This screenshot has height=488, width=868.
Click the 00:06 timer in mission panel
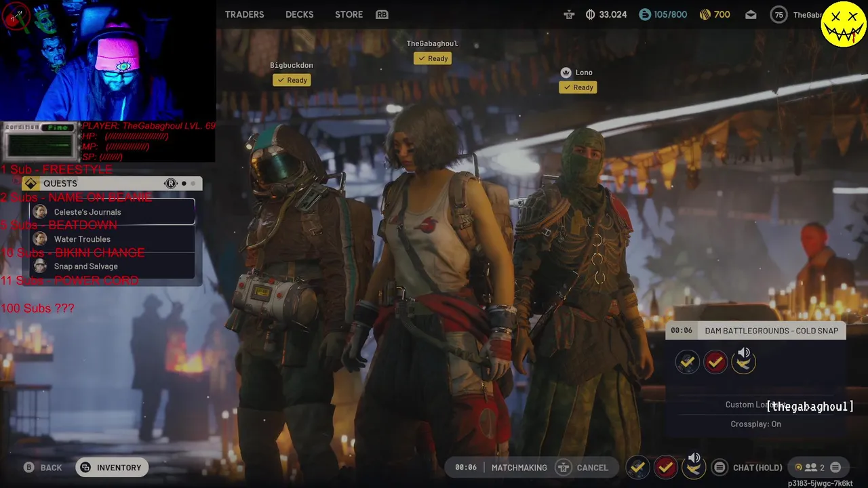682,331
